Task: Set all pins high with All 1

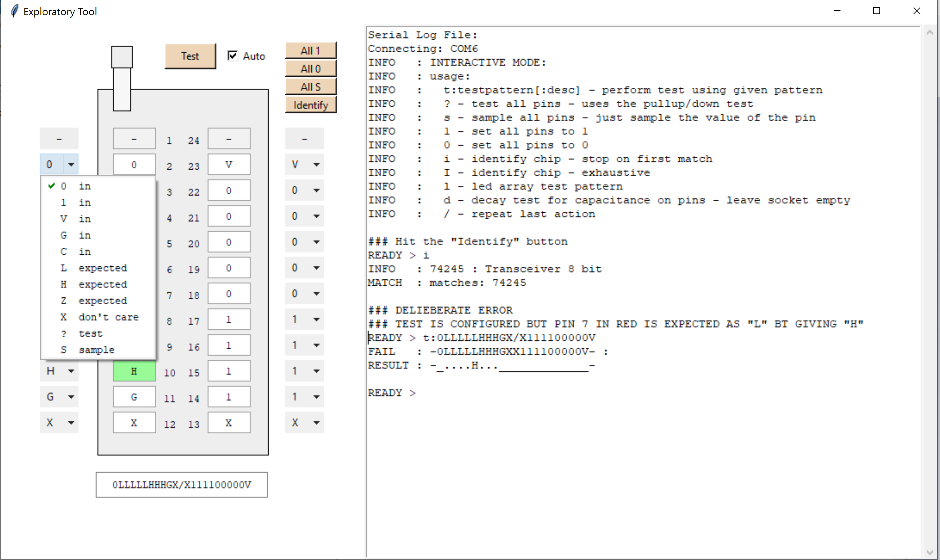Action: point(311,51)
